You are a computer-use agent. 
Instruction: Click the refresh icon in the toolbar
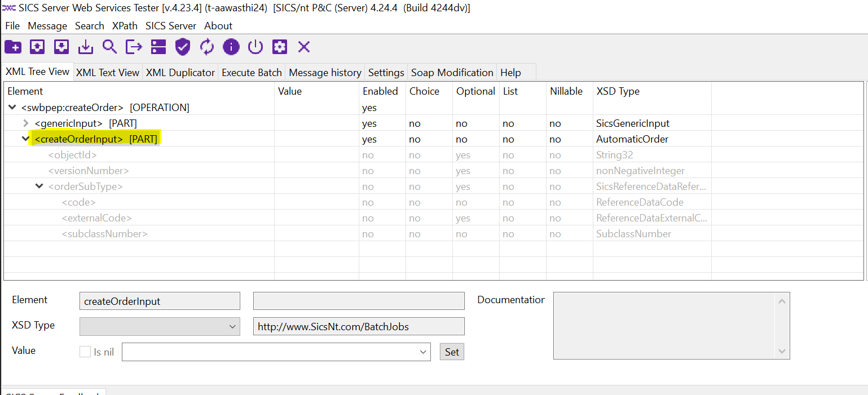pyautogui.click(x=206, y=47)
